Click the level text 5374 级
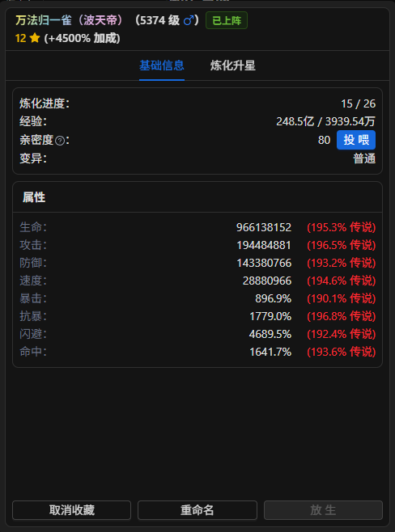Image resolution: width=395 pixels, height=532 pixels. [x=159, y=20]
